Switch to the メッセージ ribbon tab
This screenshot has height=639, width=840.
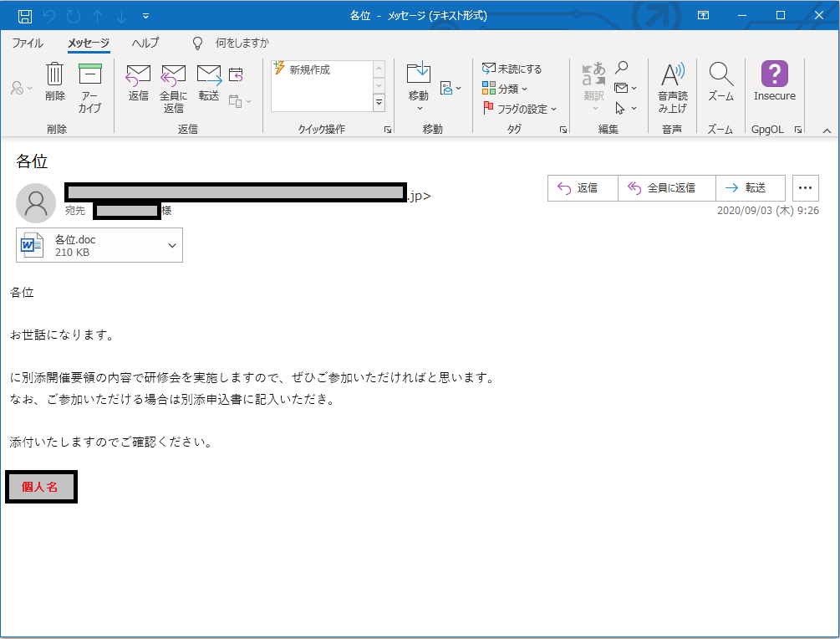pos(89,43)
